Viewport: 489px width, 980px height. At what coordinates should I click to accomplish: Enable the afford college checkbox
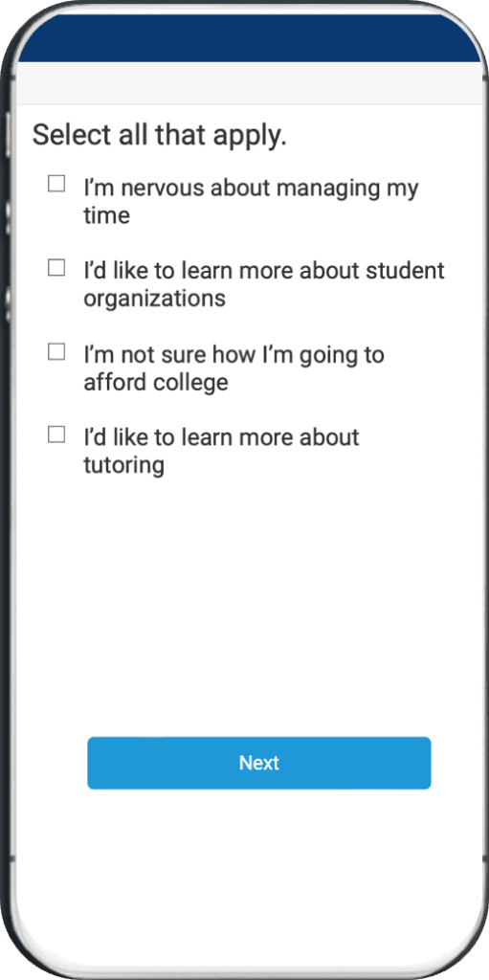pos(56,352)
